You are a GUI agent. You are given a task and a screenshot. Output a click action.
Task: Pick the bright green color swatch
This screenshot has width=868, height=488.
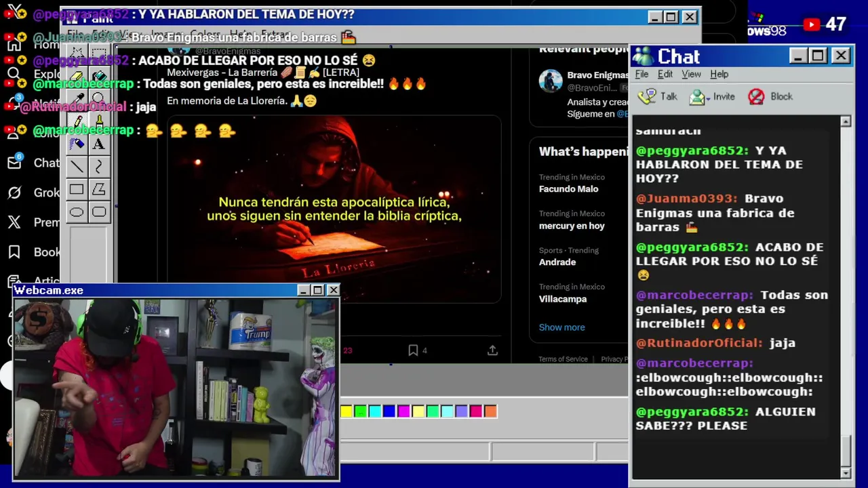pos(361,411)
